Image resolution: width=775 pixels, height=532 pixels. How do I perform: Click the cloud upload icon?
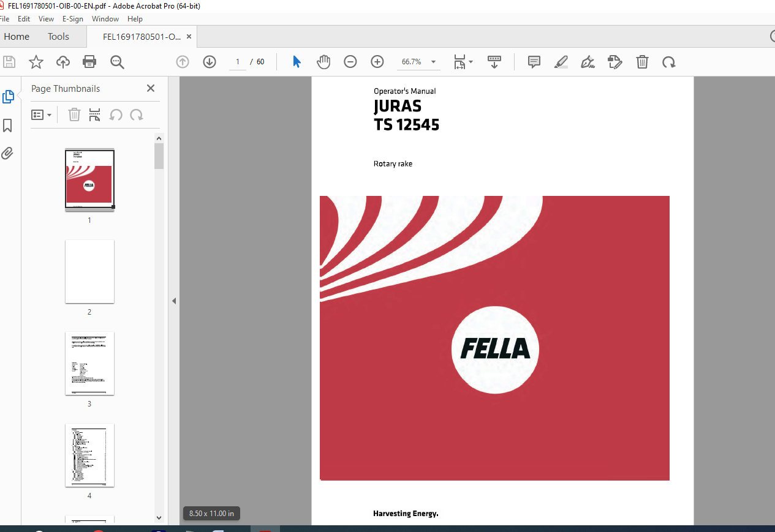click(x=63, y=62)
